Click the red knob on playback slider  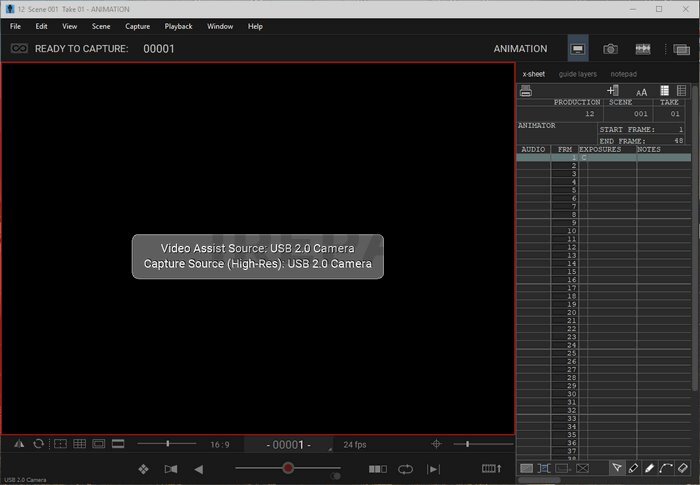pos(288,468)
